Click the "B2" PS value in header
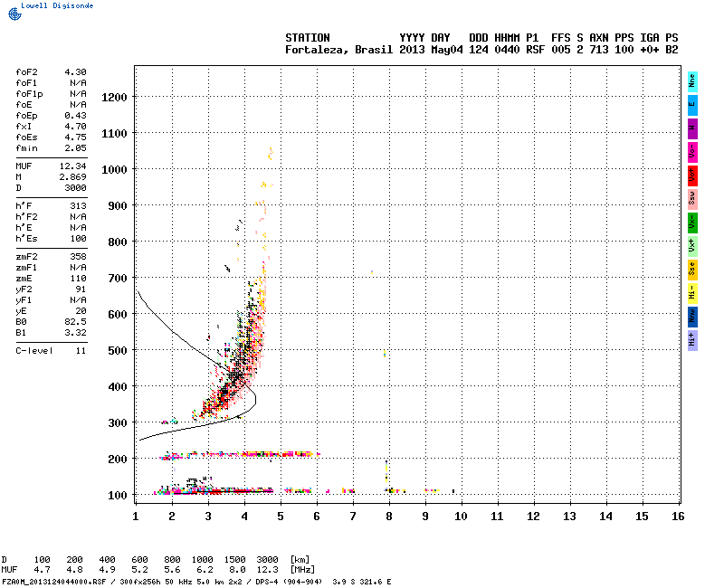Image resolution: width=724 pixels, height=588 pixels. (672, 50)
